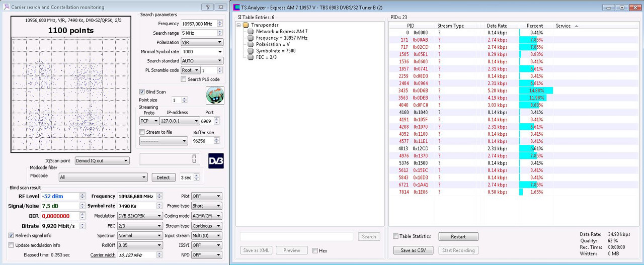Open the RollOff 0.35 dropdown
The height and width of the screenshot is (265, 644).
click(x=140, y=245)
